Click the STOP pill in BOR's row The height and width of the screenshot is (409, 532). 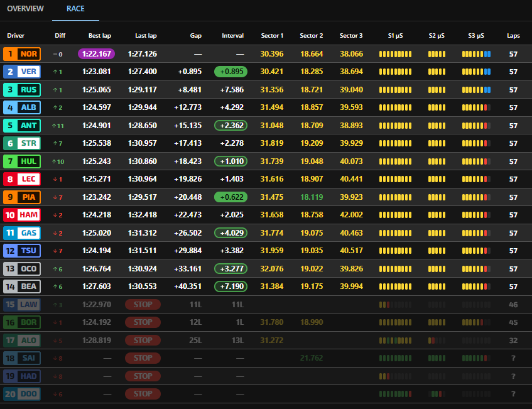pos(143,322)
